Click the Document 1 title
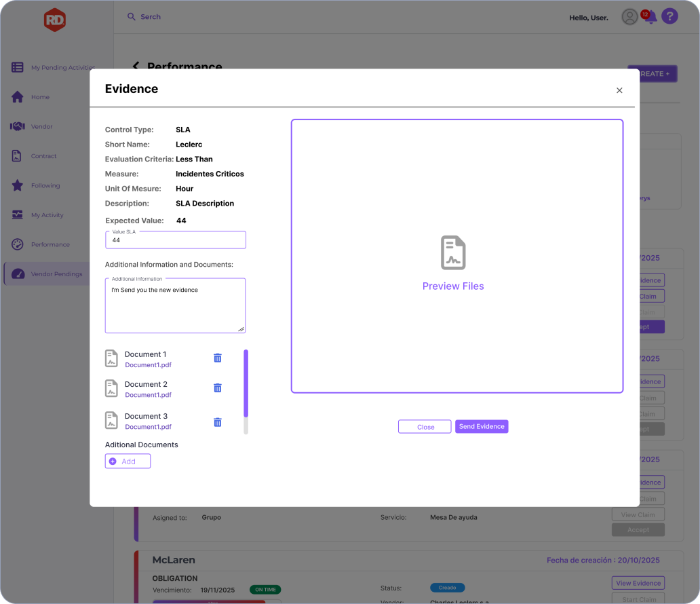 (146, 354)
